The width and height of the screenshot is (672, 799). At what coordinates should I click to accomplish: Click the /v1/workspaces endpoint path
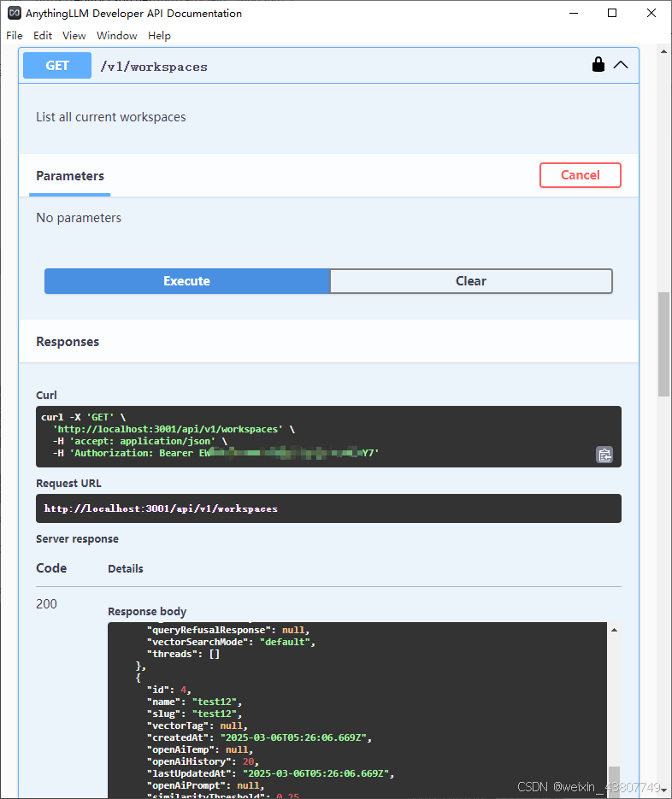click(x=154, y=67)
